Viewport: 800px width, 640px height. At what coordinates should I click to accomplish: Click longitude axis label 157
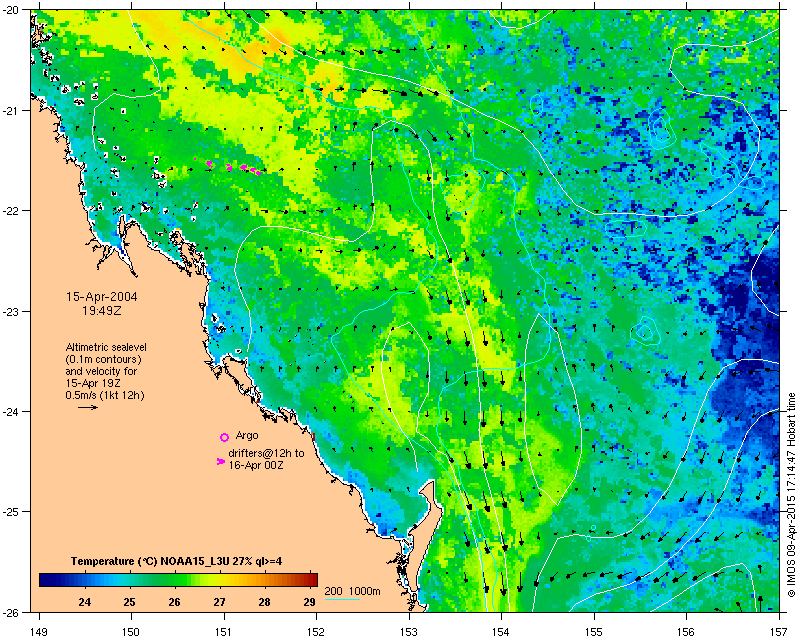(780, 632)
